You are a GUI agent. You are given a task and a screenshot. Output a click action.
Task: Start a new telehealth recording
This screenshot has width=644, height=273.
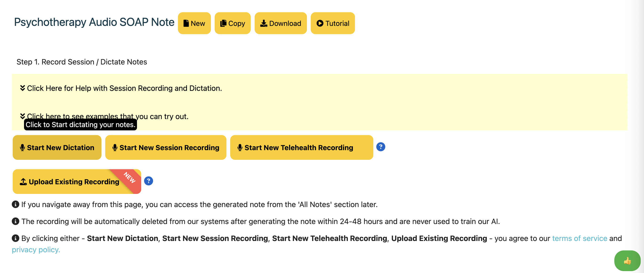[x=301, y=148]
